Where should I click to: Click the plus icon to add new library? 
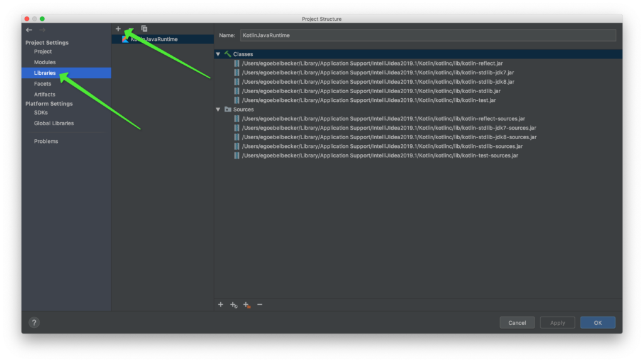pos(118,29)
